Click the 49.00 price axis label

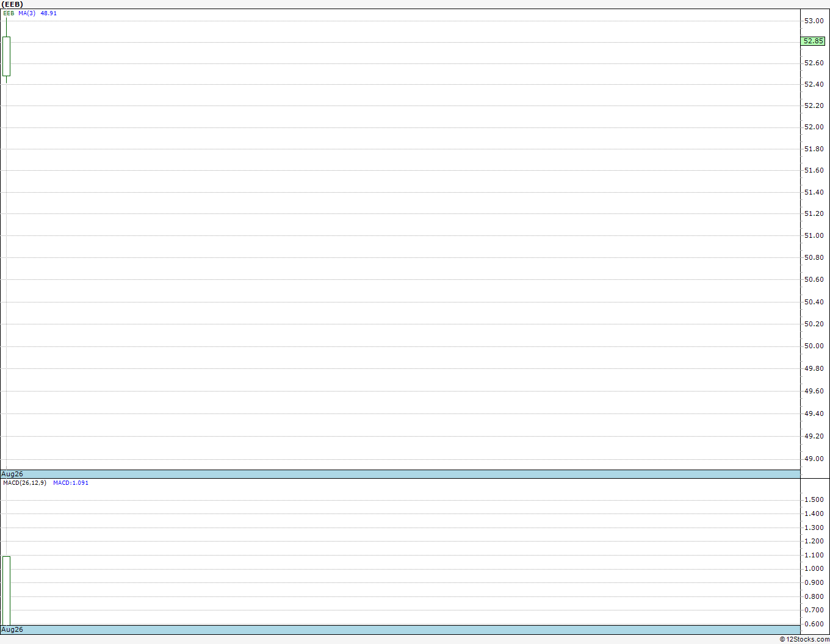pos(814,459)
